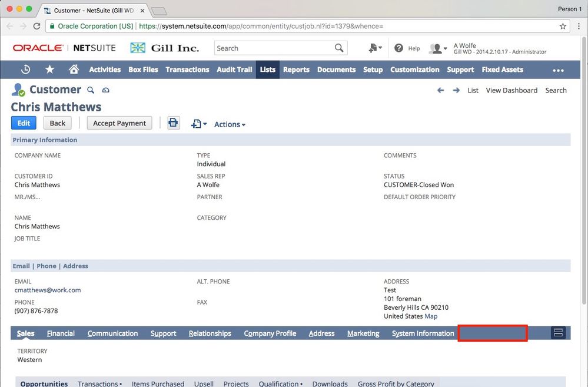The width and height of the screenshot is (588, 387).
Task: Go to the Home icon
Action: [74, 70]
